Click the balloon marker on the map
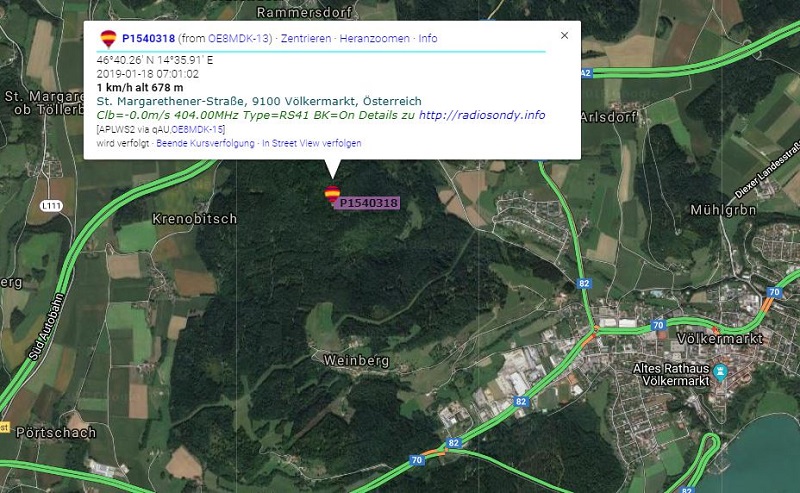800x493 pixels. pos(332,194)
